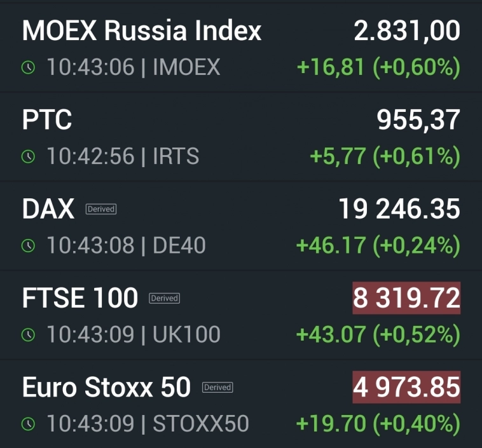Viewport: 482px width, 448px height.
Task: Click Derived badge beside Euro Stoxx 50
Action: (x=217, y=387)
